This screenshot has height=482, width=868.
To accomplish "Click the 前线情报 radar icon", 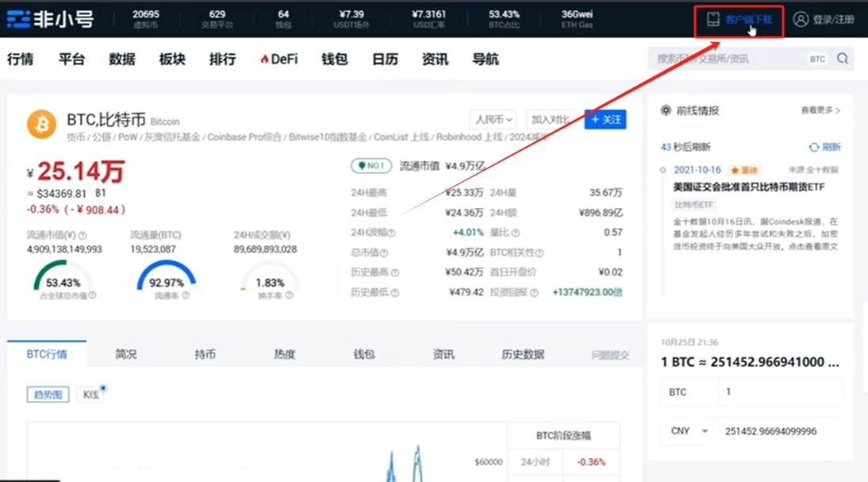I will click(x=666, y=111).
